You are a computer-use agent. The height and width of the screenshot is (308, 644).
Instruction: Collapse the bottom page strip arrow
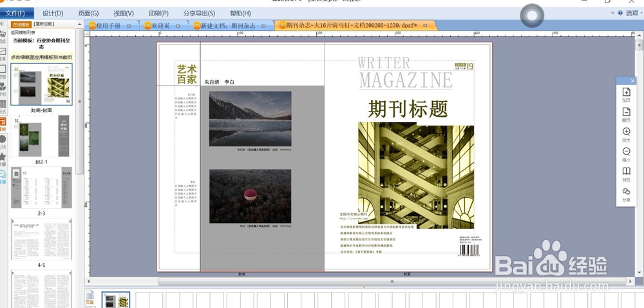pyautogui.click(x=364, y=287)
